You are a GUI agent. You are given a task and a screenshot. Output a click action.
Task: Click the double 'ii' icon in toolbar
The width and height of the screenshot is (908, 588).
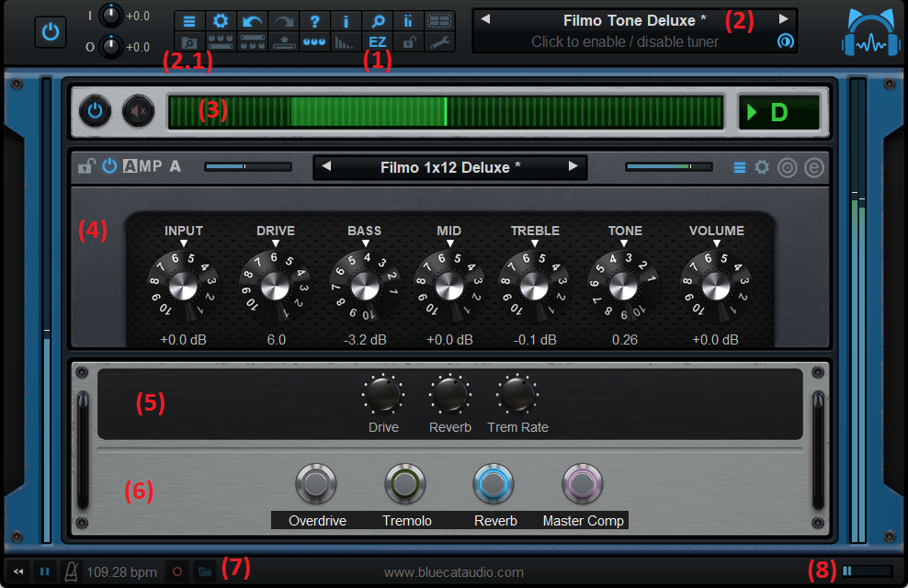[408, 21]
